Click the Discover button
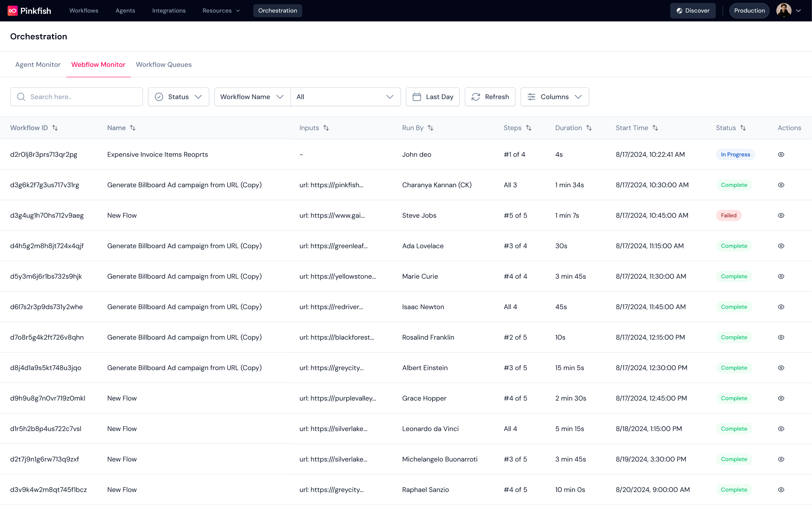This screenshot has width=812, height=515. click(693, 10)
